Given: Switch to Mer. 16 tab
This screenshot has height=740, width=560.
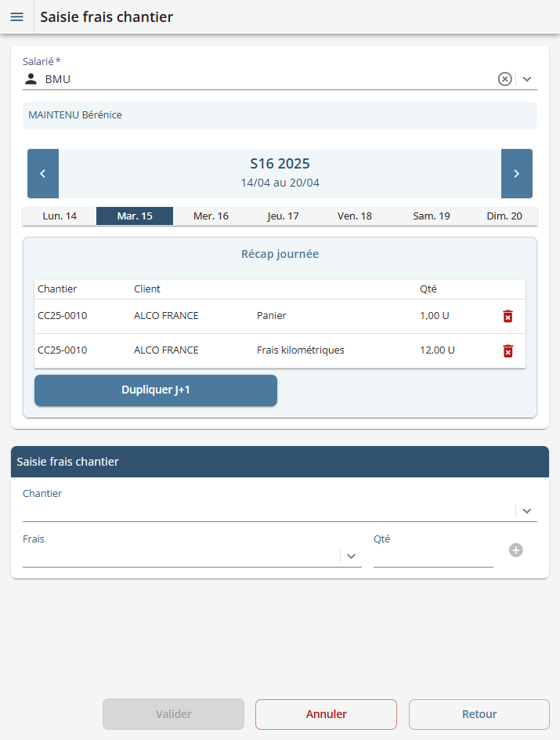Looking at the screenshot, I should [211, 216].
